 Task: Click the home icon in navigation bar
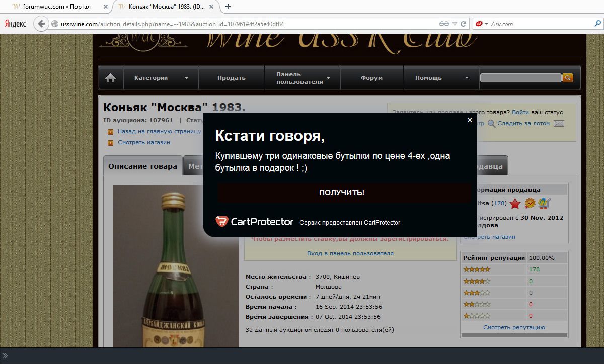tap(111, 78)
